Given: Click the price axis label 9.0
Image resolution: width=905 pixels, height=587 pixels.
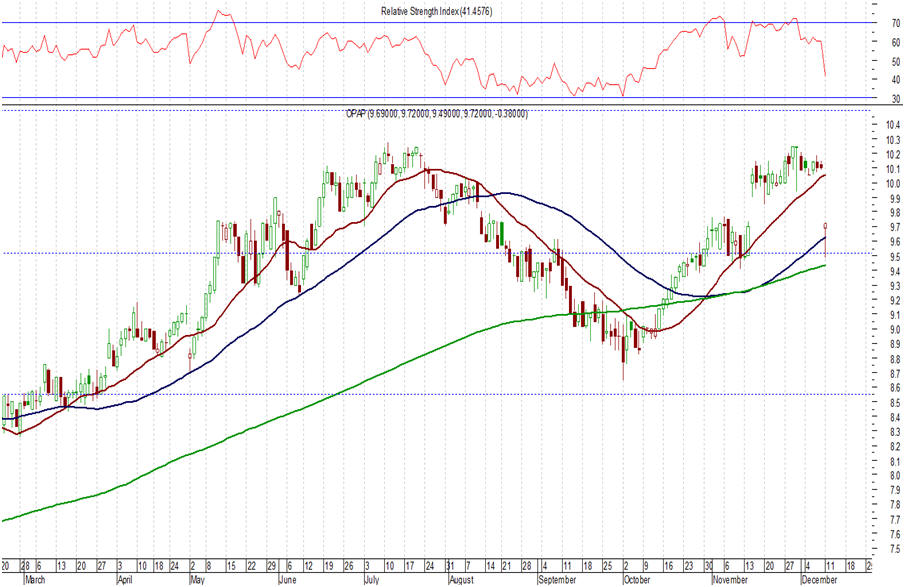Looking at the screenshot, I should (895, 330).
